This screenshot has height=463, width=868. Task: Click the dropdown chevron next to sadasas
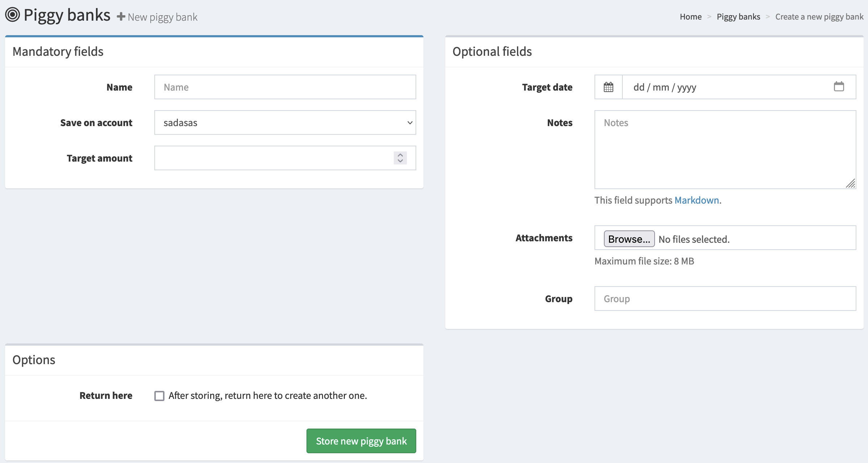tap(410, 122)
